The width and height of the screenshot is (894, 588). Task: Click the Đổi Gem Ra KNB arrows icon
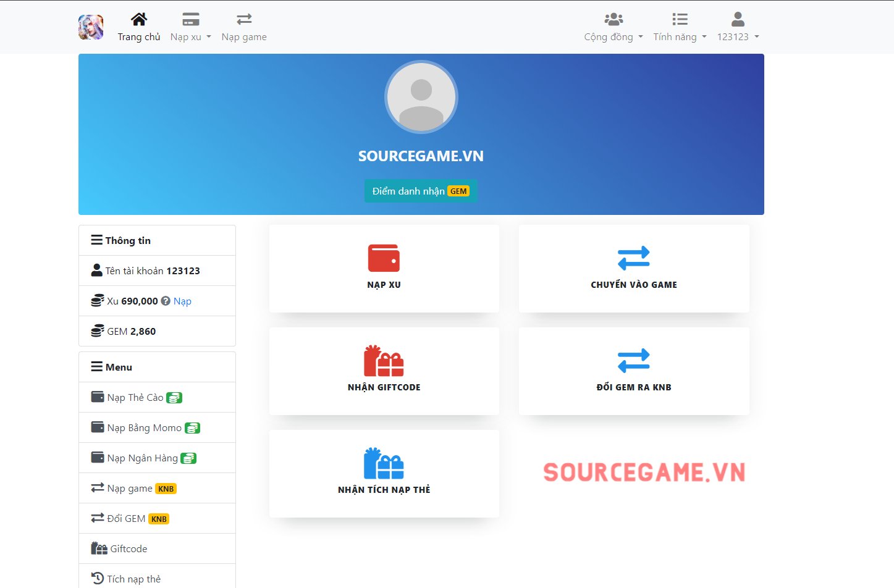[x=633, y=361]
